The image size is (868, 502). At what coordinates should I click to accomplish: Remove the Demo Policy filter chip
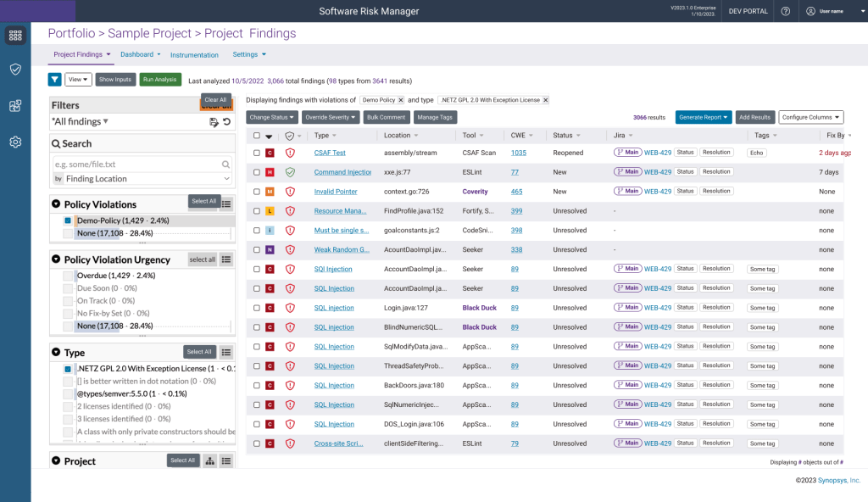pyautogui.click(x=401, y=100)
